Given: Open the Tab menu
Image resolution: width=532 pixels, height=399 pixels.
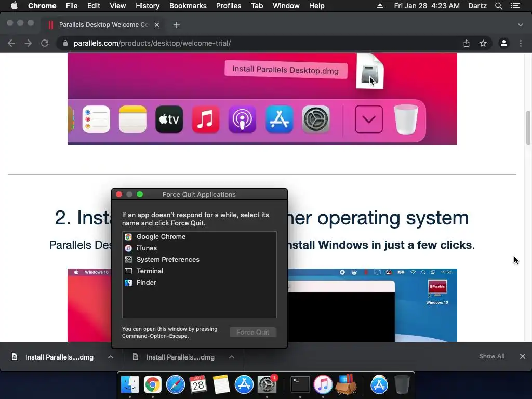Looking at the screenshot, I should click(257, 6).
